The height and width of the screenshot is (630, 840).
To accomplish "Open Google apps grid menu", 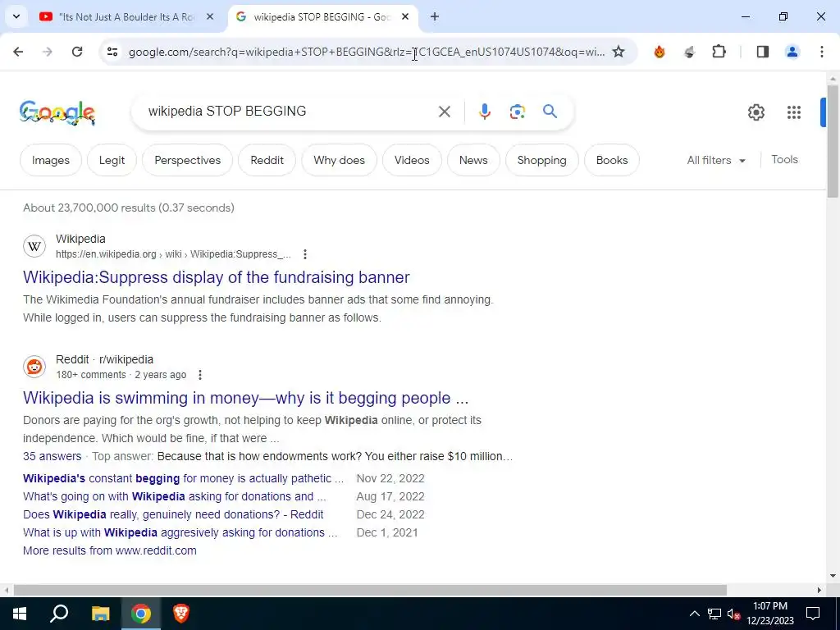I will [x=793, y=112].
